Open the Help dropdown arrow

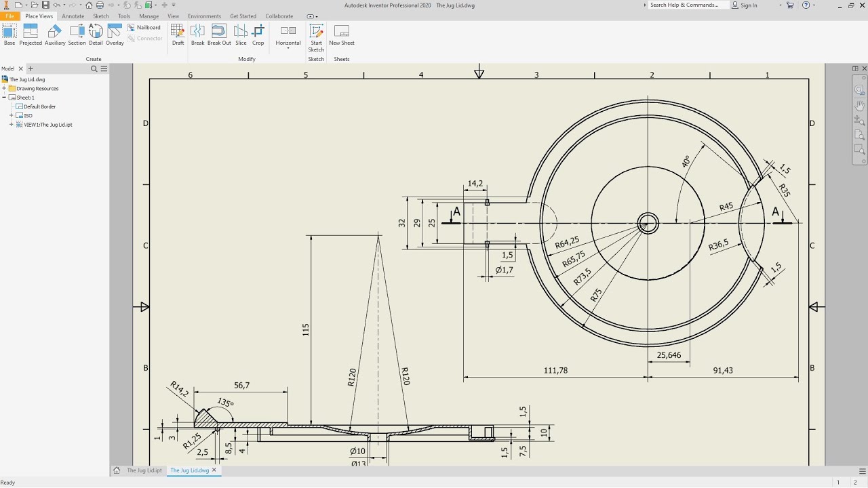pos(813,5)
